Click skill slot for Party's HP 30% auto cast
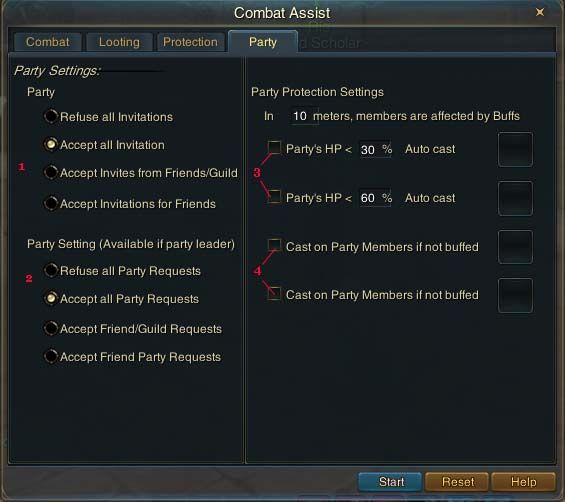The height and width of the screenshot is (502, 565). tap(515, 149)
